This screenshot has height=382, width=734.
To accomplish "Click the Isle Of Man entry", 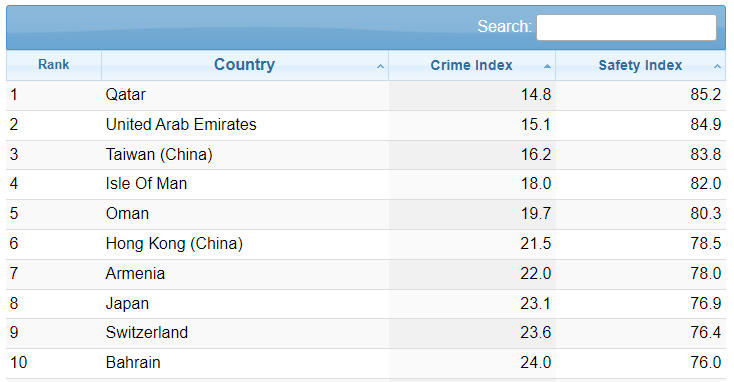I will coord(146,184).
